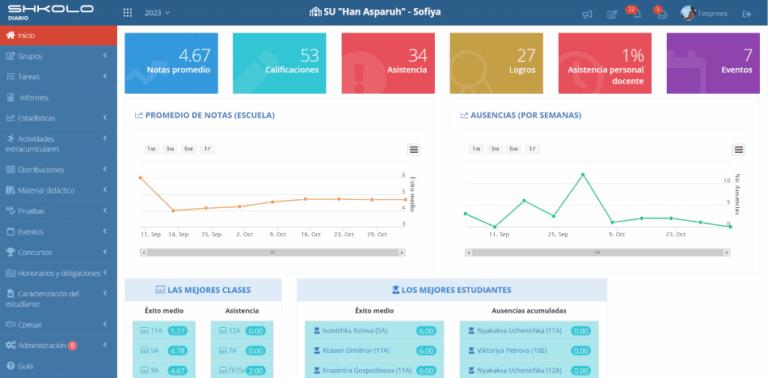Click the Material didáctico books icon
Image resolution: width=768 pixels, height=378 pixels.
click(x=10, y=190)
